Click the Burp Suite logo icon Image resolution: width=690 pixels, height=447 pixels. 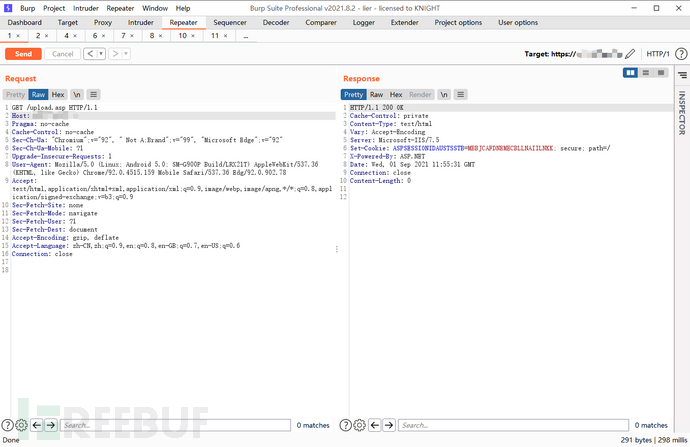pos(8,8)
